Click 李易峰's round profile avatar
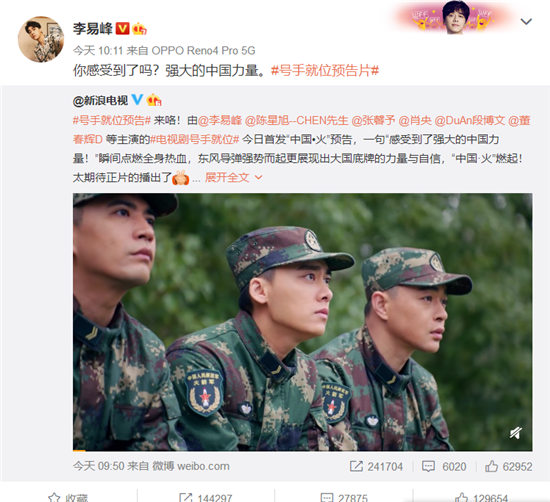 41,39
